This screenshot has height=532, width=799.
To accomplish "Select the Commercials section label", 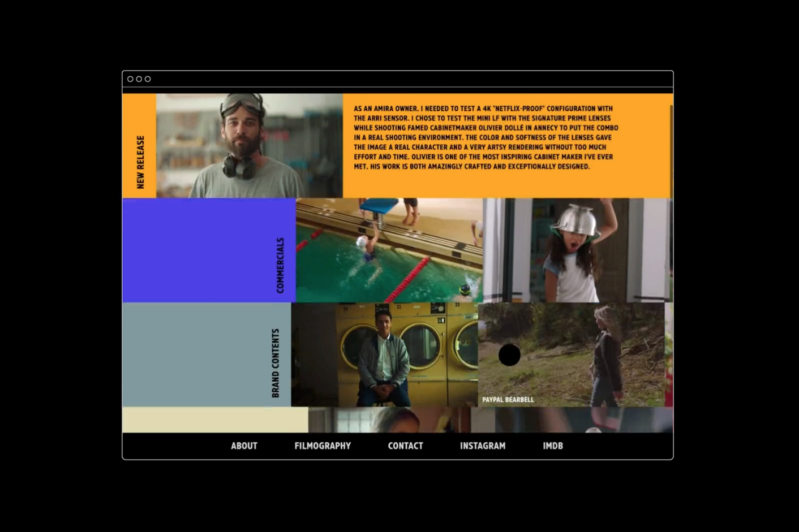I will click(280, 265).
